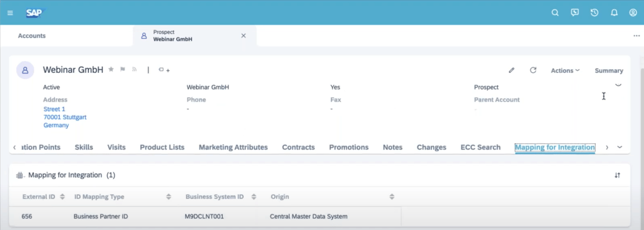Click the Germany address link
This screenshot has height=230, width=644.
(56, 125)
